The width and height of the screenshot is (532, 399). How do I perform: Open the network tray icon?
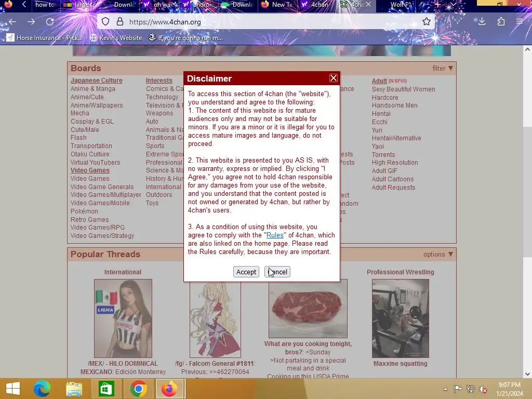coord(471,389)
